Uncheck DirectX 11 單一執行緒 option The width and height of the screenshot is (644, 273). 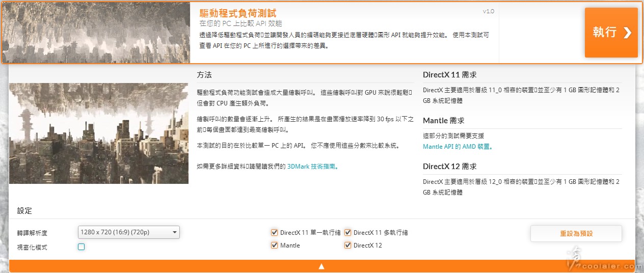coord(275,232)
